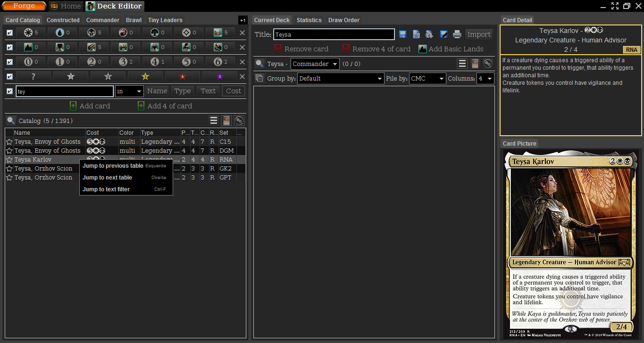The height and width of the screenshot is (343, 644).
Task: Uncheck the card type filter row checkbox
Action: click(9, 47)
